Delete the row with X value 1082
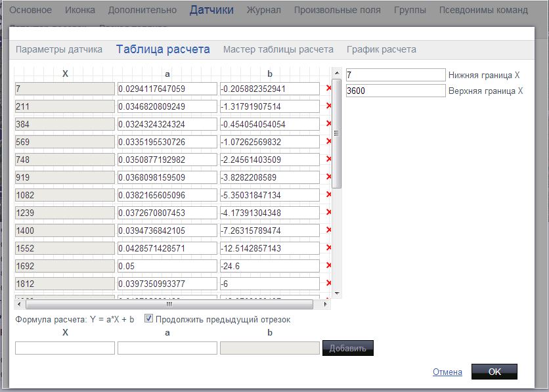549x392 pixels. click(328, 195)
